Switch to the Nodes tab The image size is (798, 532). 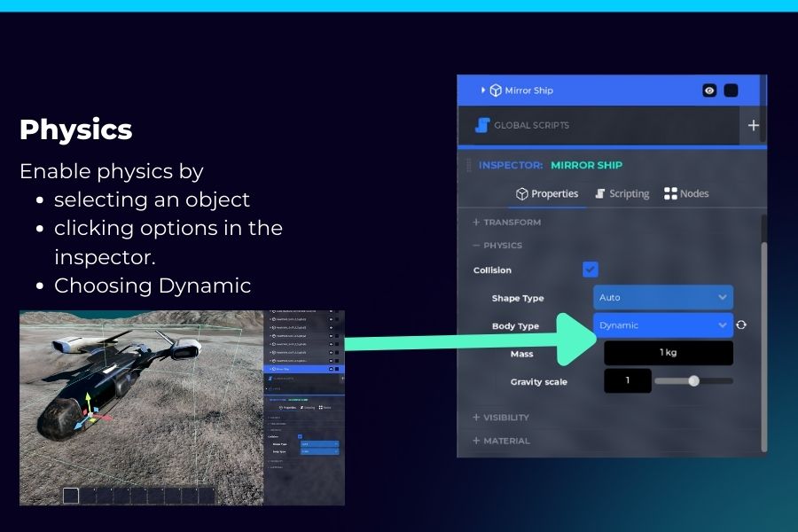tap(686, 193)
